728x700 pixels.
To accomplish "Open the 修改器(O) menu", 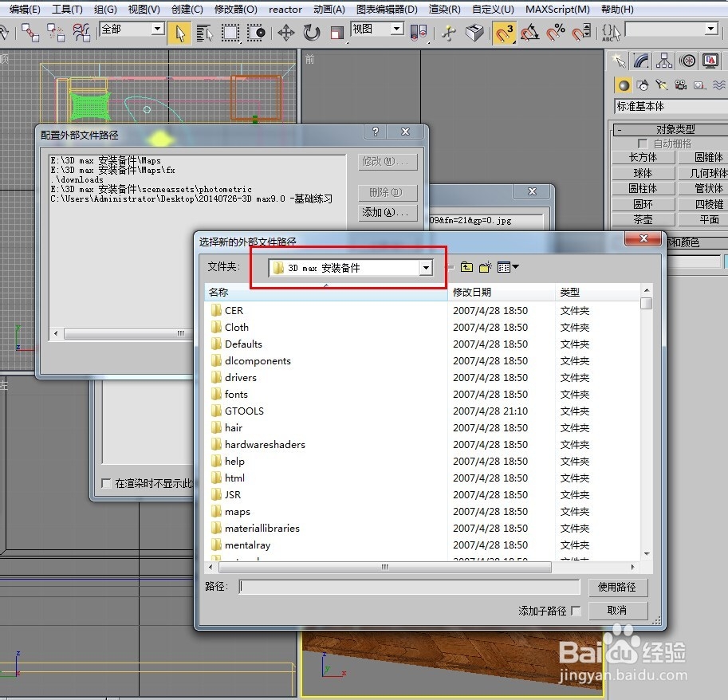I will 236,10.
